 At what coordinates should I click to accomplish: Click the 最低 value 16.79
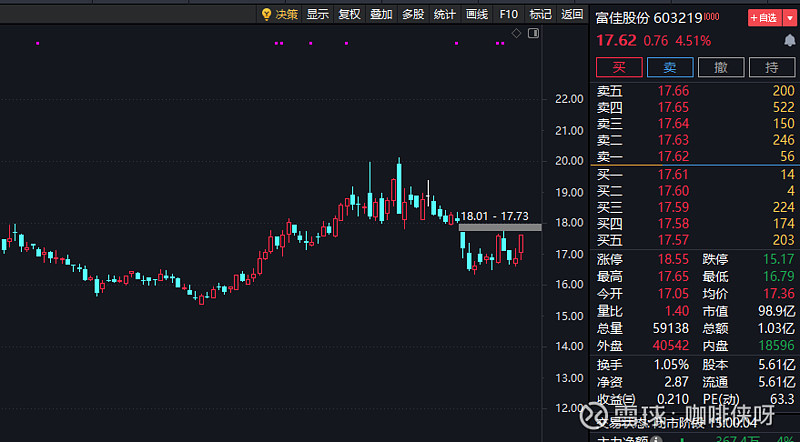pos(779,277)
